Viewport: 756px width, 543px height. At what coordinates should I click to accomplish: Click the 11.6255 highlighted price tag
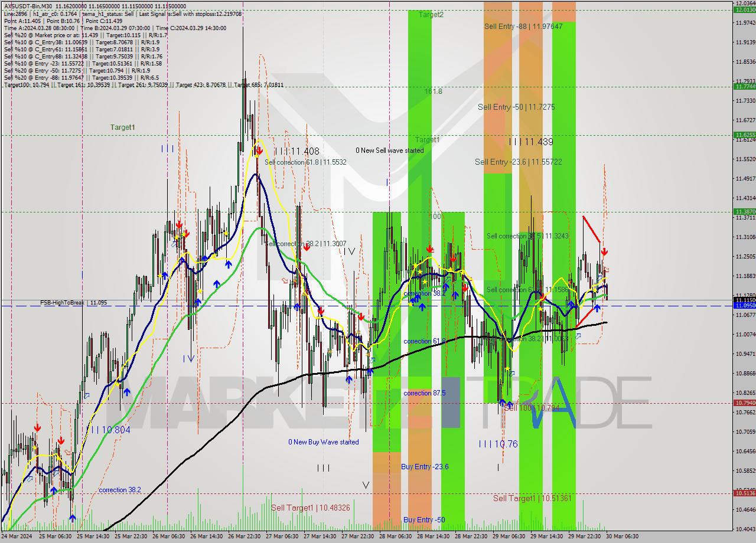[744, 135]
